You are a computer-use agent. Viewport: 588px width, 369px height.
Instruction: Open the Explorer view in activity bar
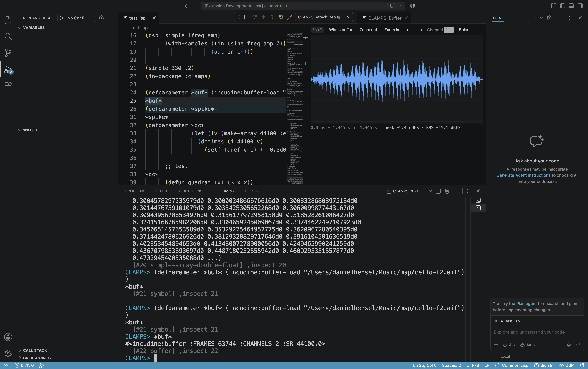coord(8,20)
